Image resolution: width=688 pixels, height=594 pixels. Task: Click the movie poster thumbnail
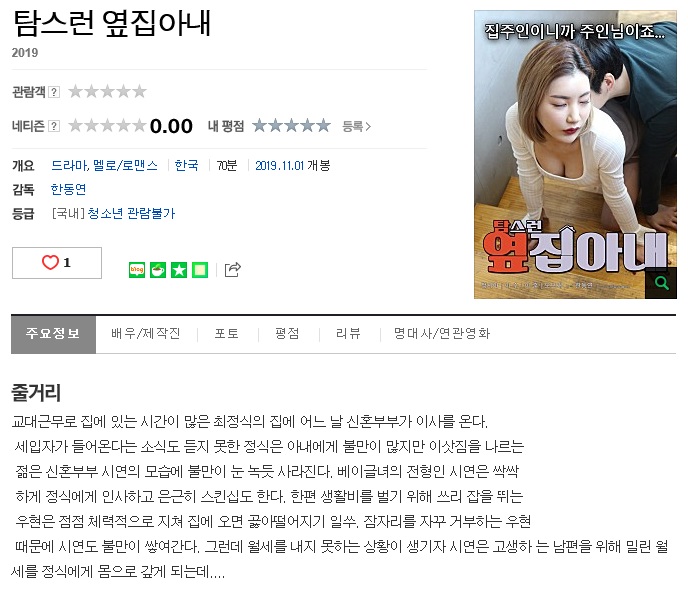tap(575, 154)
